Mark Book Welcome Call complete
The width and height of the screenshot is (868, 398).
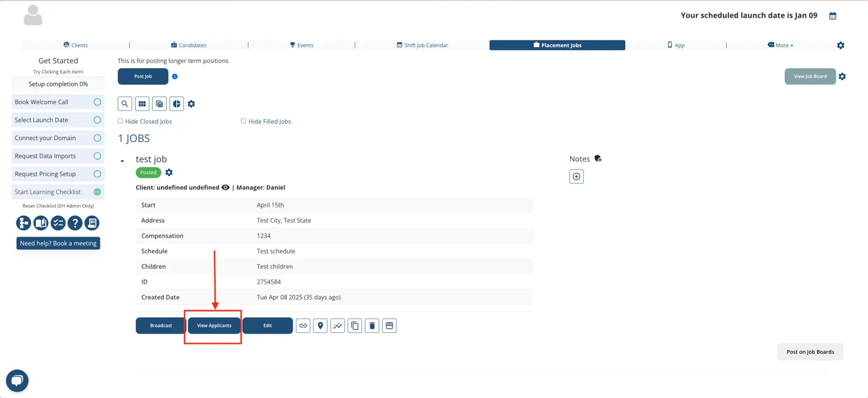97,102
